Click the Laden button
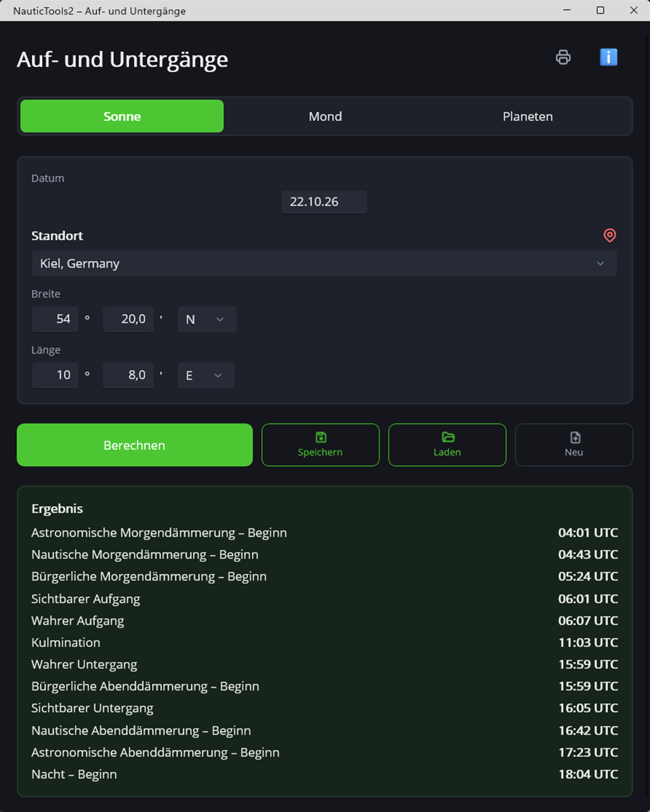The image size is (650, 812). (x=447, y=445)
